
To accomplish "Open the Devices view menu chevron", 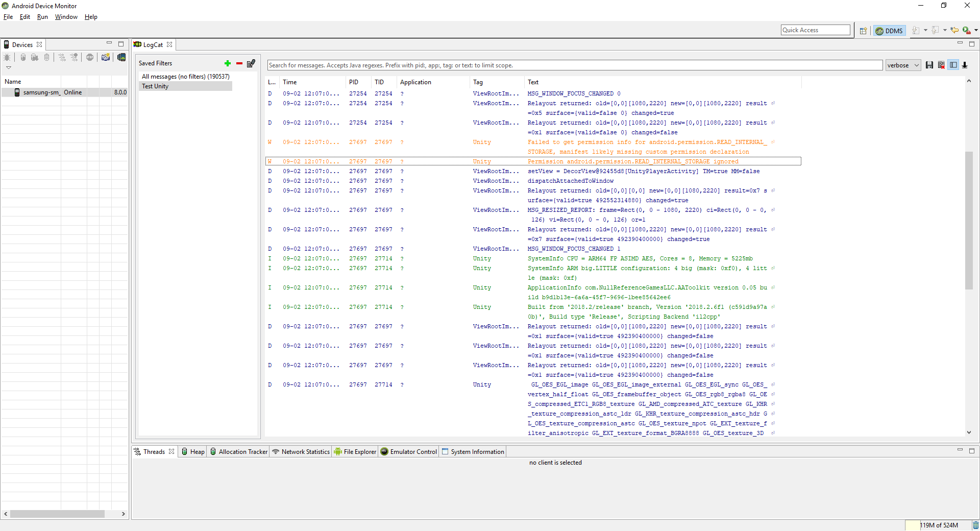I will coord(8,67).
